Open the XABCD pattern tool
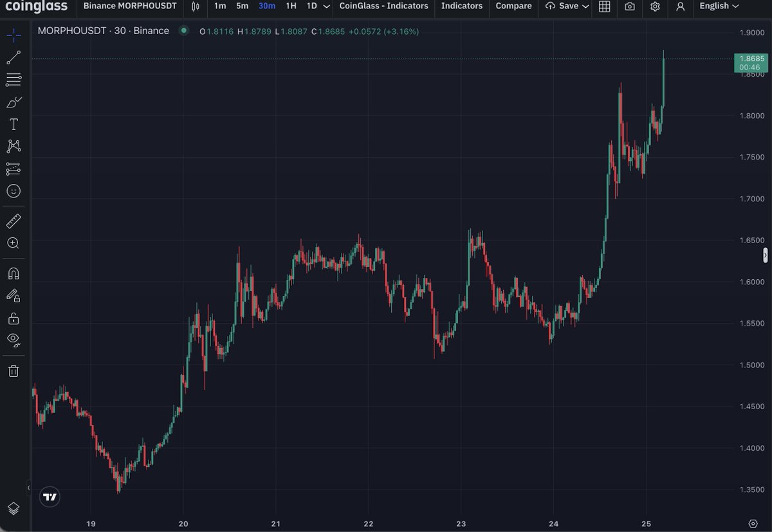 [x=14, y=146]
